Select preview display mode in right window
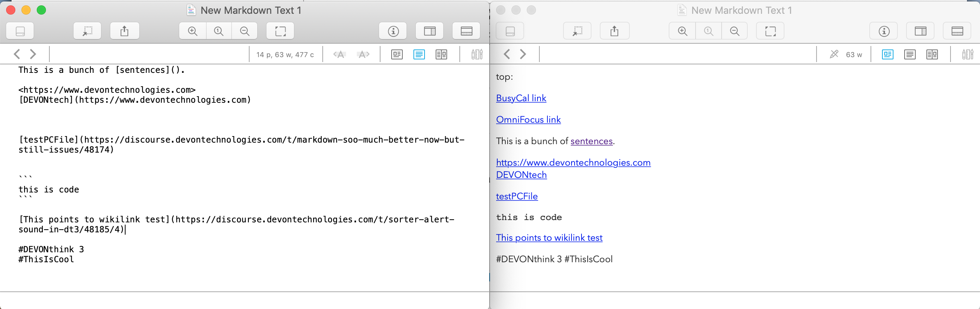This screenshot has width=980, height=309. click(888, 54)
